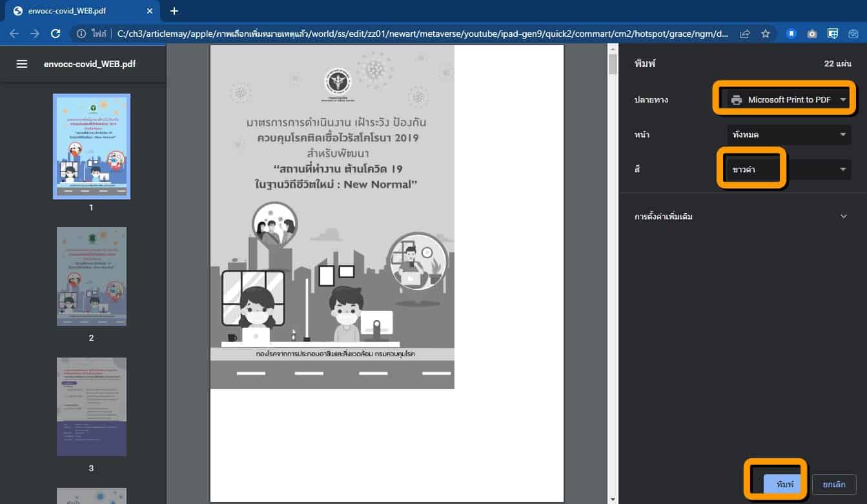The image size is (867, 504).
Task: Click the camera extension icon
Action: (812, 34)
